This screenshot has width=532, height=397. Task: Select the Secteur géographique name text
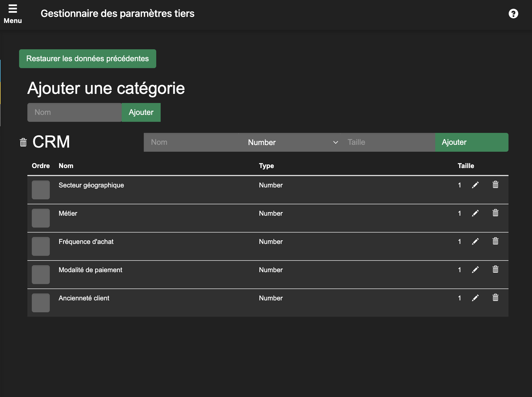coord(91,185)
